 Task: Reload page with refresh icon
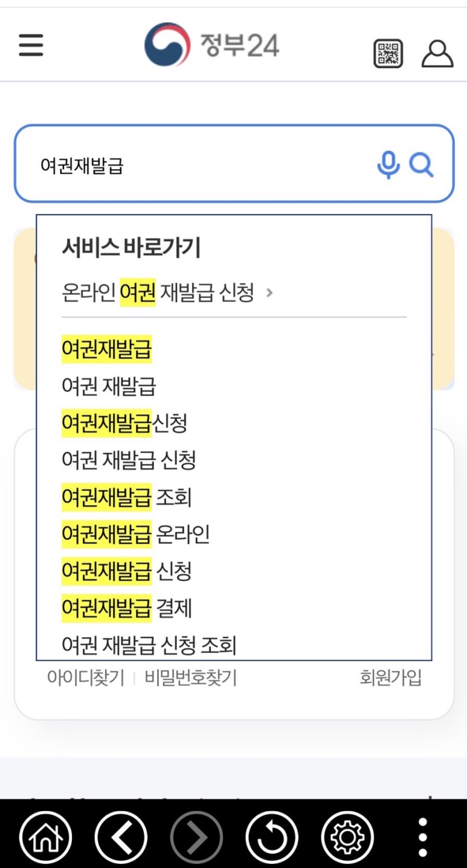[272, 837]
